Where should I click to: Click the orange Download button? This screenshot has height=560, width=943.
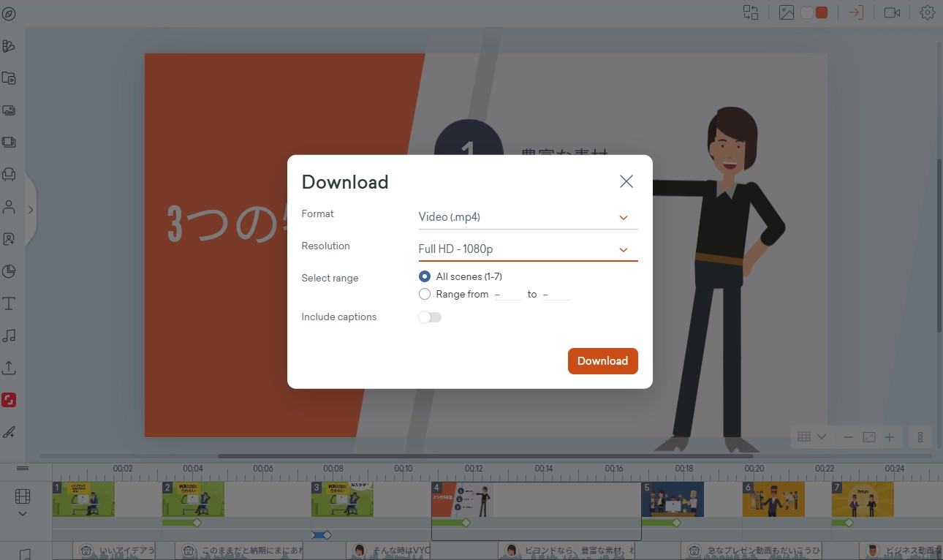point(603,361)
